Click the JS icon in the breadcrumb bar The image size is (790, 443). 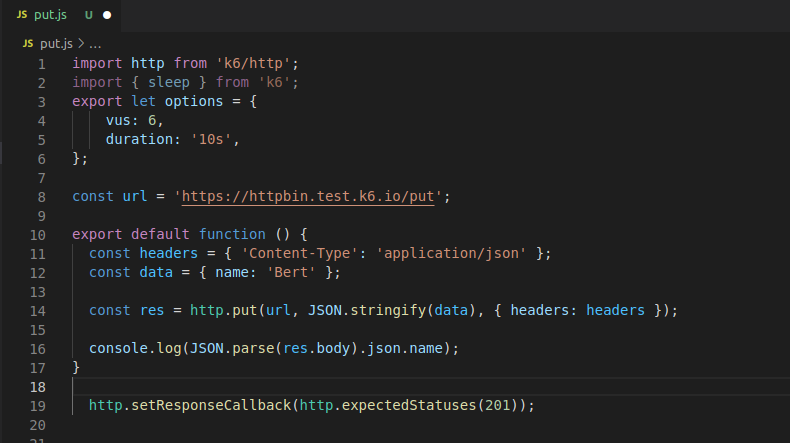click(x=28, y=44)
